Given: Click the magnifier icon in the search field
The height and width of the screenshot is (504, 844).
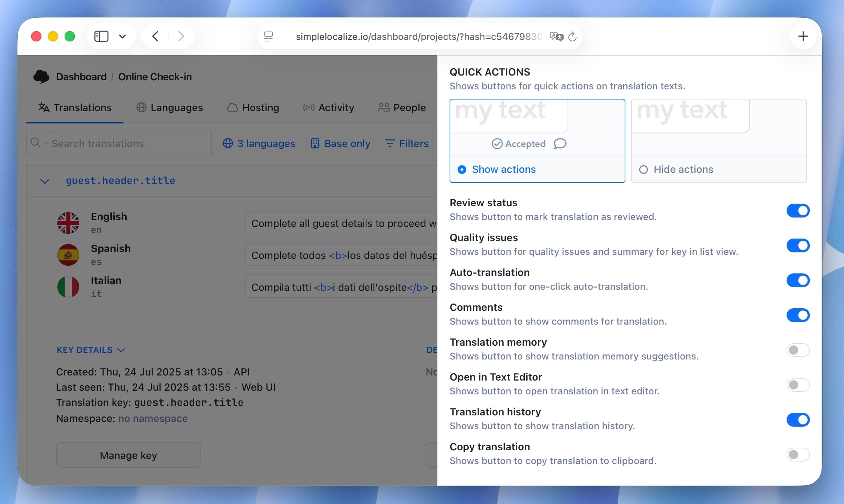Looking at the screenshot, I should 36,143.
